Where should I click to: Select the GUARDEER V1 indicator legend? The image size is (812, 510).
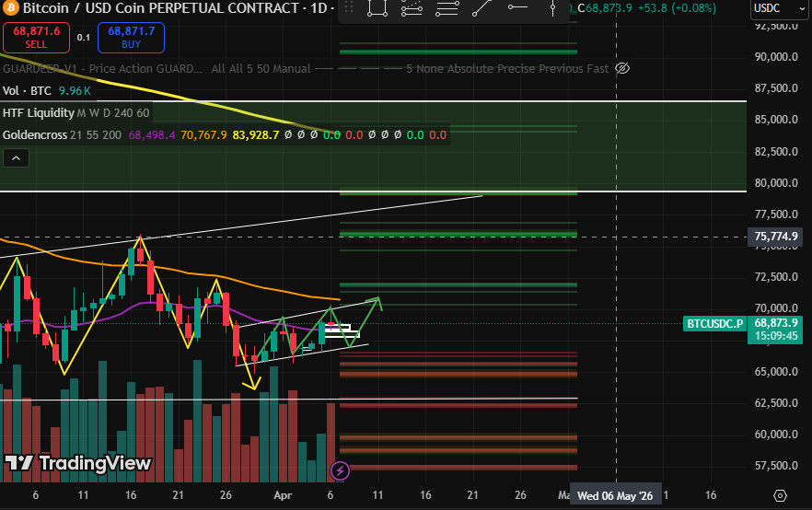[x=102, y=68]
